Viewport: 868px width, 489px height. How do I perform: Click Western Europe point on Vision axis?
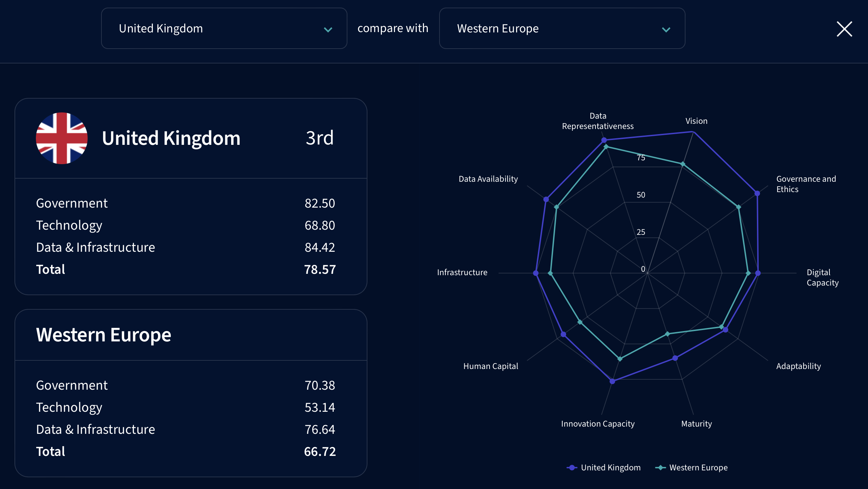(x=682, y=164)
